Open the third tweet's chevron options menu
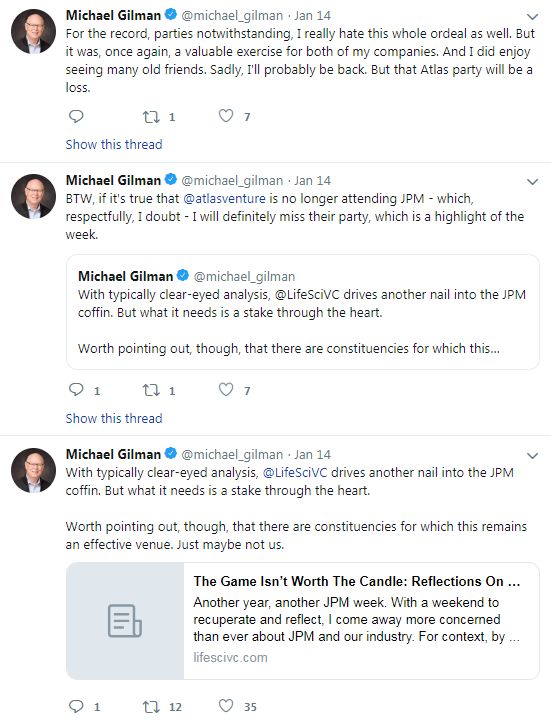The width and height of the screenshot is (551, 721). (532, 456)
